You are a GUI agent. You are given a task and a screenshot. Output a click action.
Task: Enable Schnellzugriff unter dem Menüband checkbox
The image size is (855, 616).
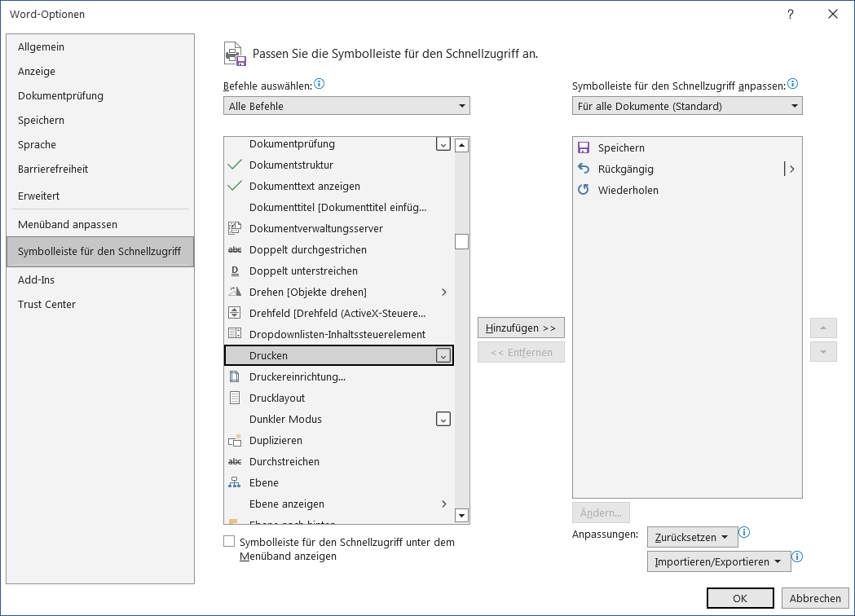click(229, 541)
